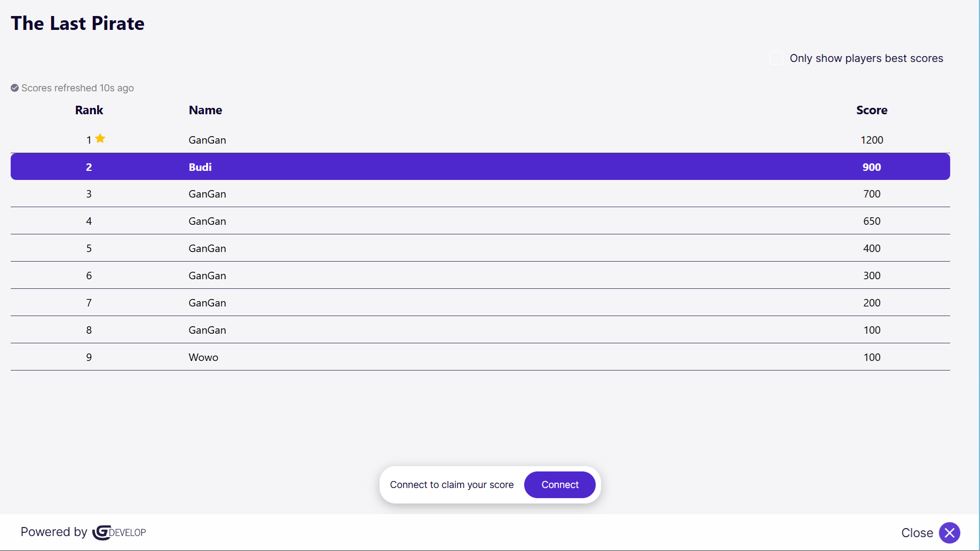Select the rank 5 row with 400

[x=480, y=248]
